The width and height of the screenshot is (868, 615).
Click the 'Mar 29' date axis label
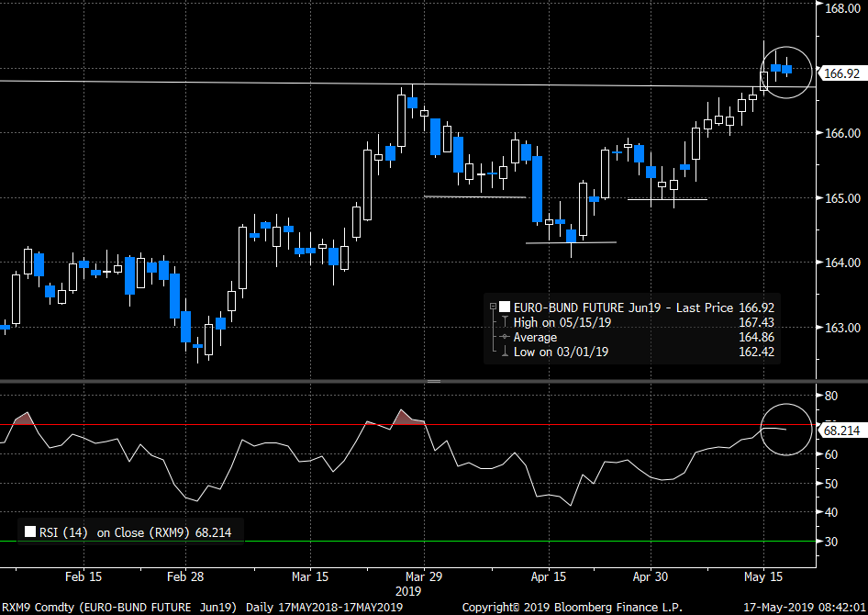(x=424, y=576)
